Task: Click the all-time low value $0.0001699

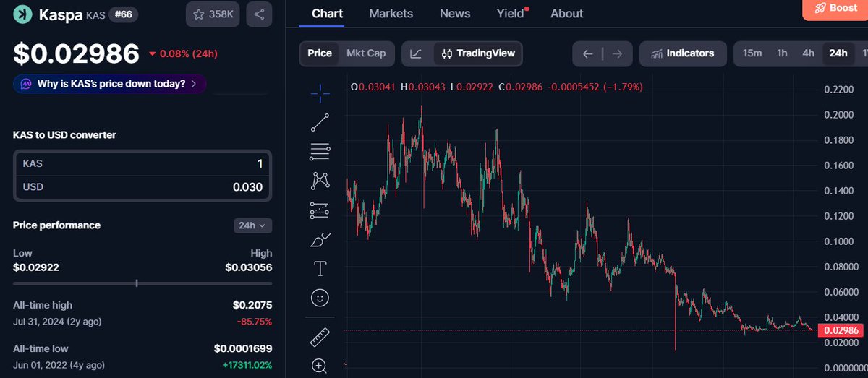Action: (243, 348)
